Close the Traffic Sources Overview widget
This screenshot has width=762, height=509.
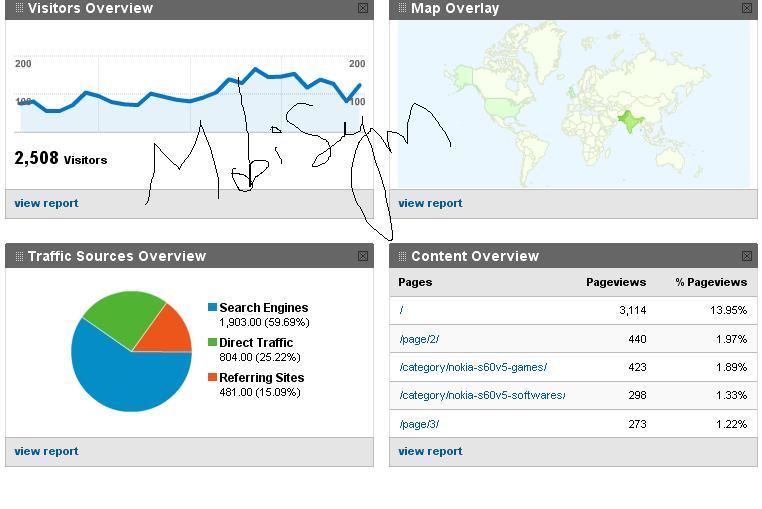[x=363, y=256]
